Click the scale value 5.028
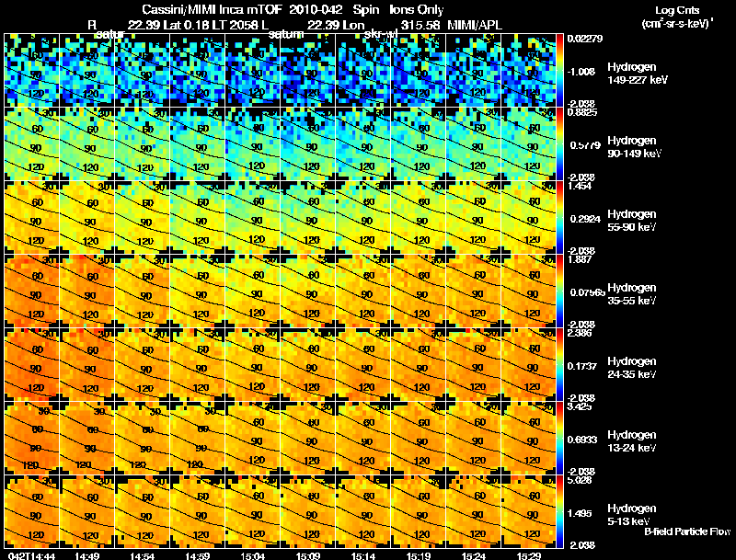This screenshot has width=736, height=560. click(580, 480)
